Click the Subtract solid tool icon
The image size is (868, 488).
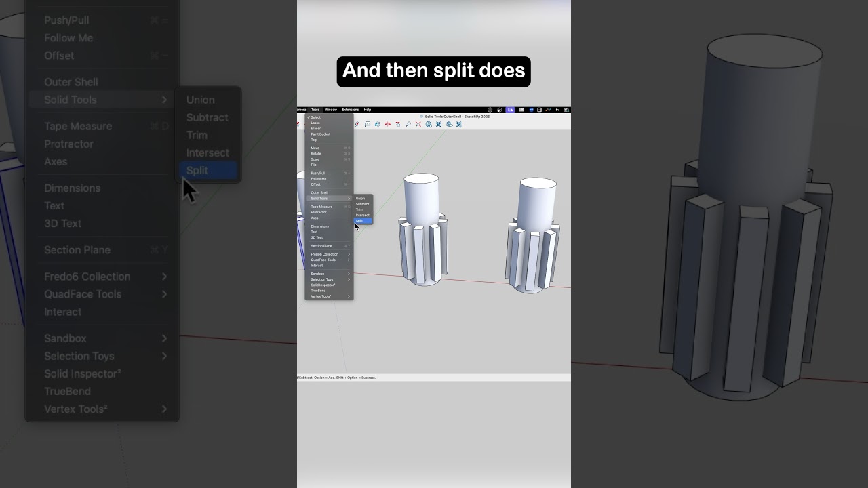point(438,125)
